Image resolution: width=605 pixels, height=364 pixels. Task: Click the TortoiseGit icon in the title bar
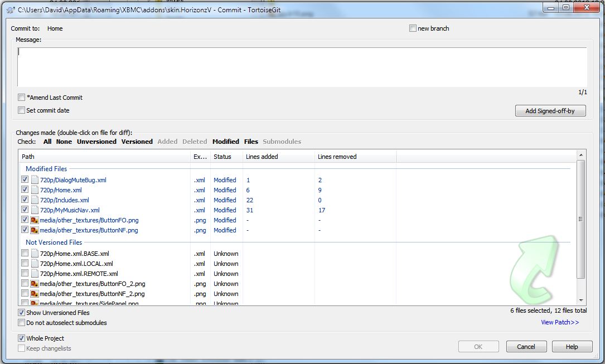coord(11,10)
